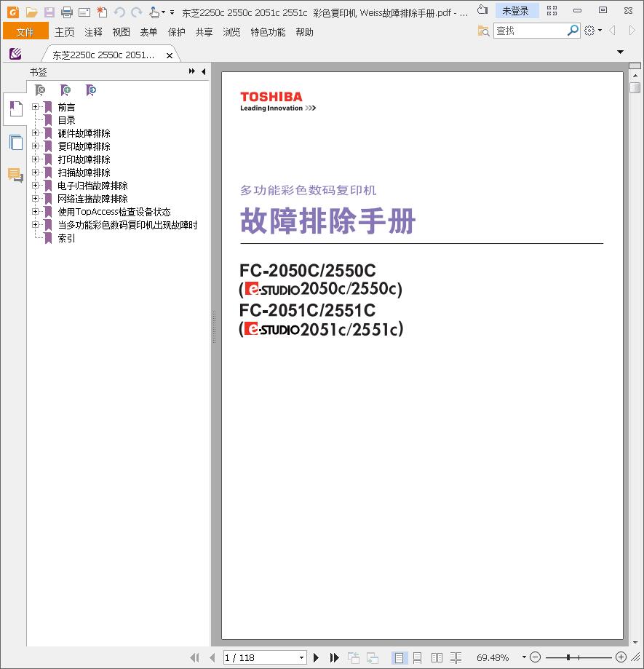Expand the 电子归档故障排除 bookmark
Screen dimensions: 644x669
click(x=36, y=185)
